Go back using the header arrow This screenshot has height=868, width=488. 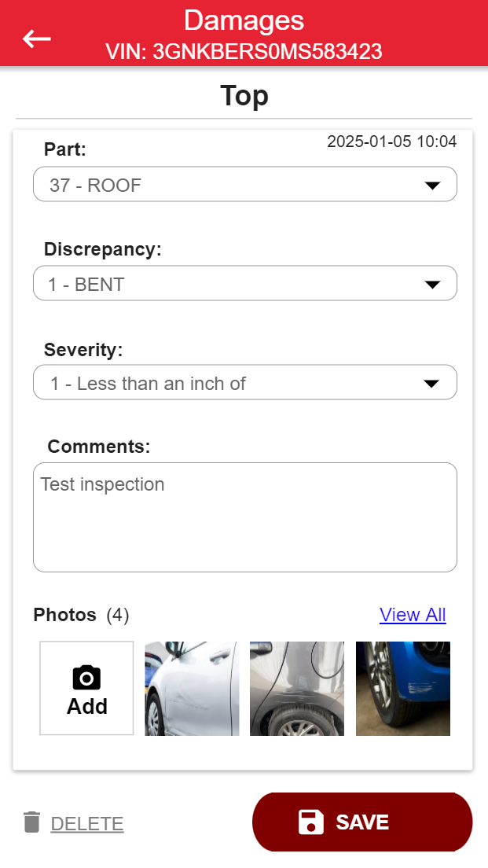tap(37, 39)
